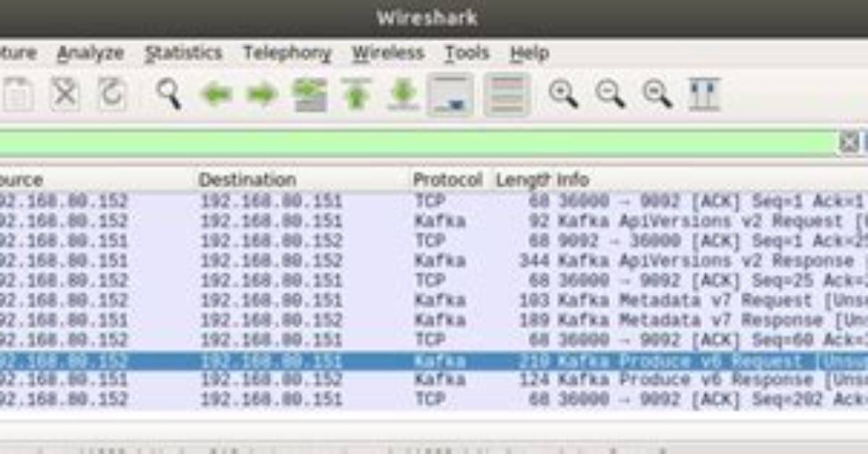868x454 pixels.
Task: Open the Statistics menu
Action: (x=183, y=53)
